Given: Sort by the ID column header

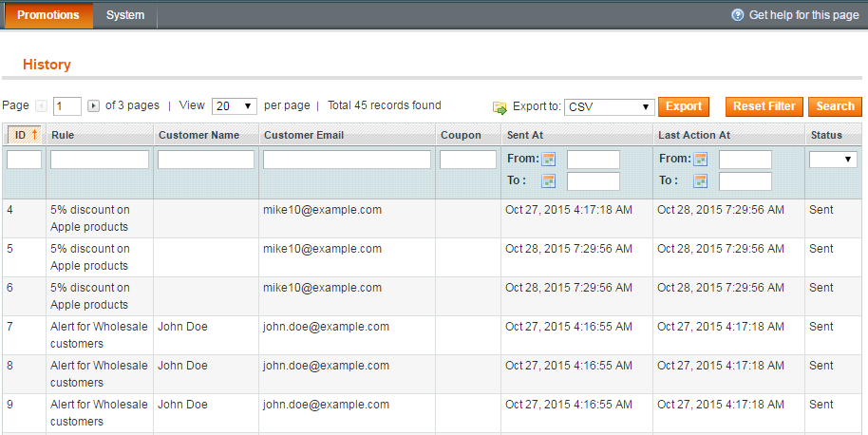Looking at the screenshot, I should 25,135.
